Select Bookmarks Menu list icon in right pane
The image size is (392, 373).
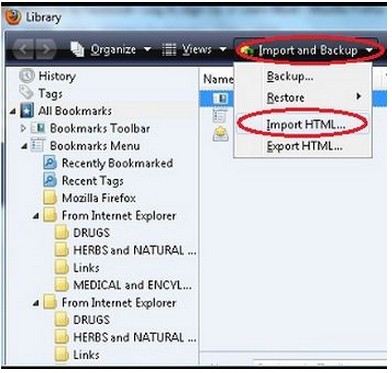[220, 116]
